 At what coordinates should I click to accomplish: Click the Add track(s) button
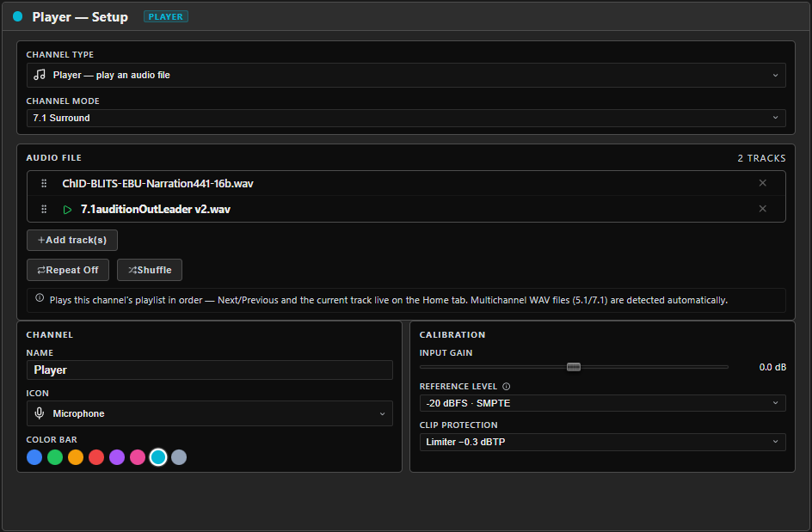(72, 240)
